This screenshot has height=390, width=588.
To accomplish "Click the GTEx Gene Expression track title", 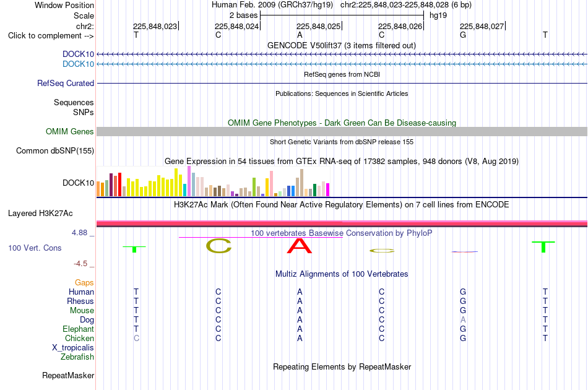I will coord(342,161).
